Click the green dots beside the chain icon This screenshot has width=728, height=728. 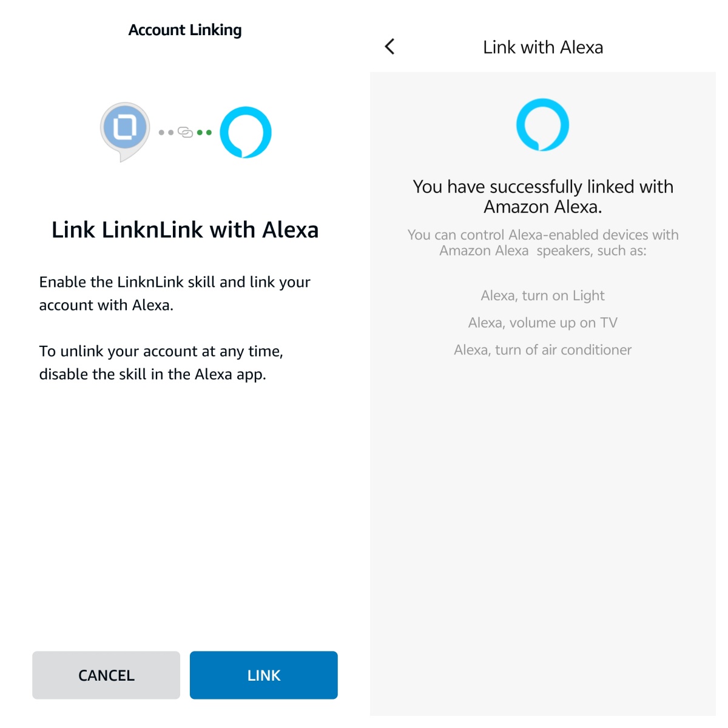[204, 132]
